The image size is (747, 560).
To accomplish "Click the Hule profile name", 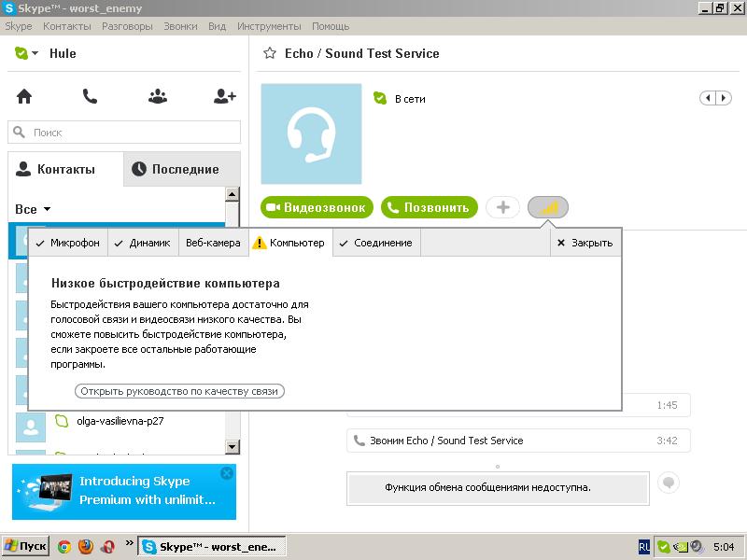I will pos(63,53).
